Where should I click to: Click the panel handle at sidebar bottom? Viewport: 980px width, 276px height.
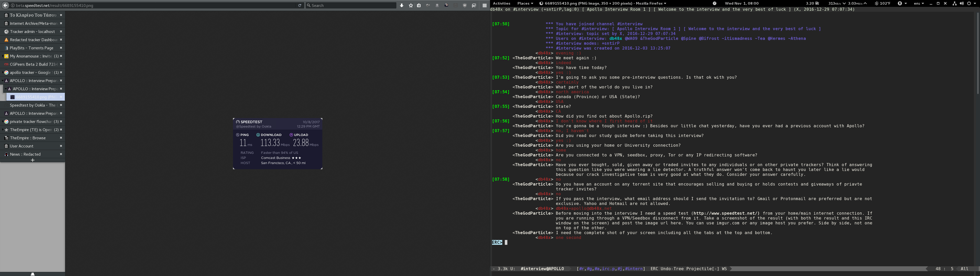click(x=33, y=274)
